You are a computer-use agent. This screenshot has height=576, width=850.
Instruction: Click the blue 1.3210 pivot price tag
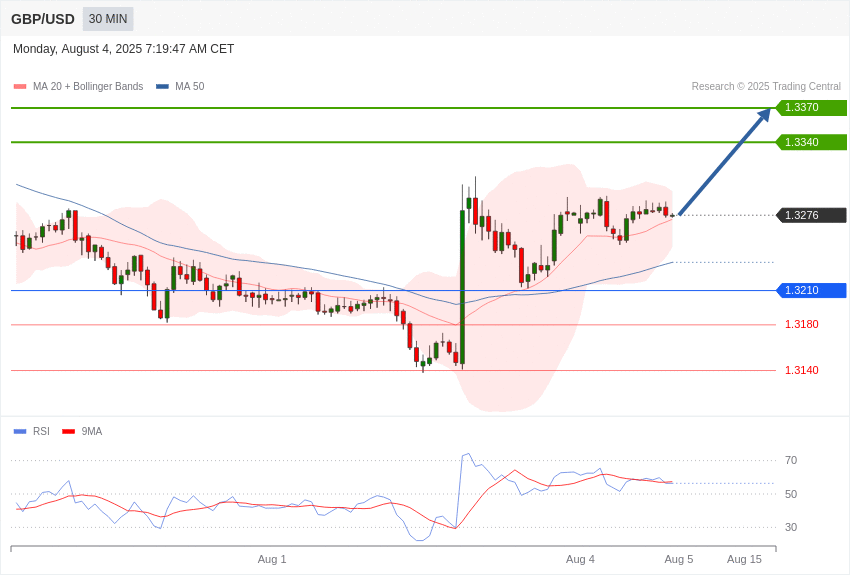[812, 290]
